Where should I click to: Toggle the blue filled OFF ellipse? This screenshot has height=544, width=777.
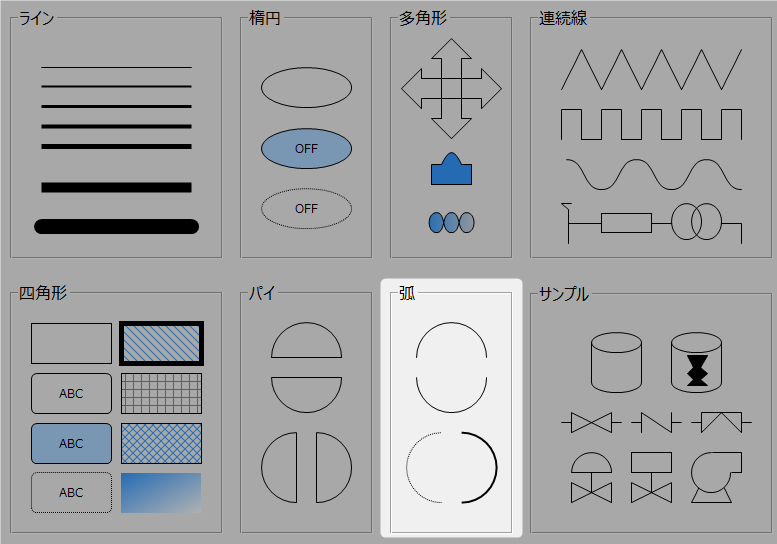pos(306,148)
